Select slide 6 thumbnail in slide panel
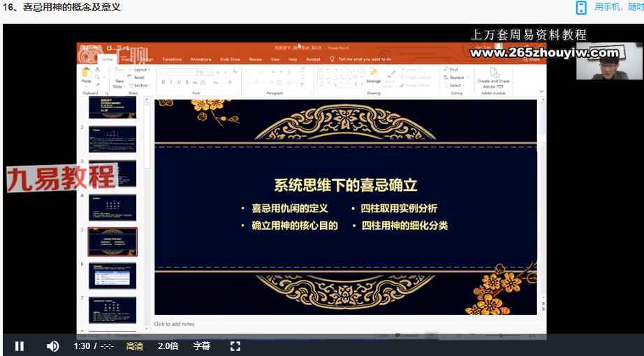This screenshot has height=356, width=644. 112,276
